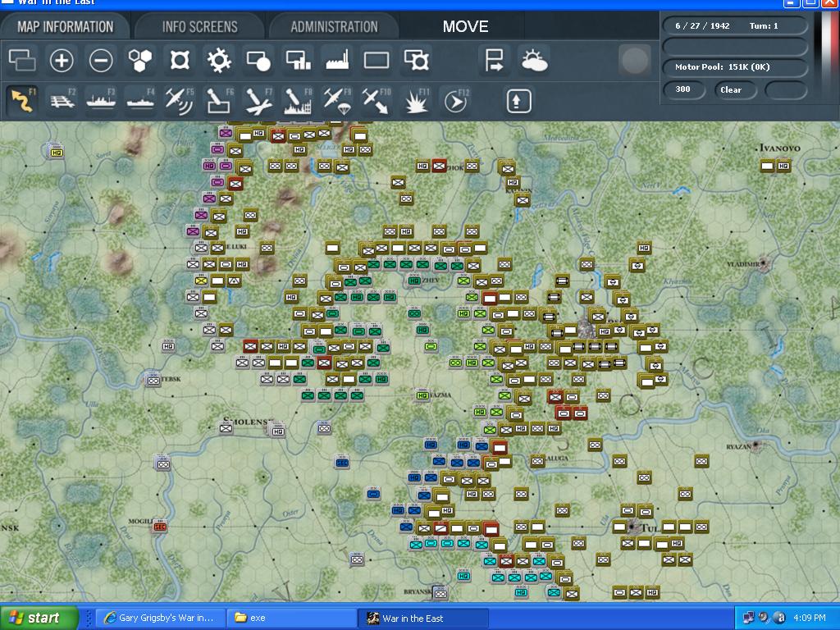The image size is (840, 630).
Task: Click the empty rectangle toolbar icon
Action: pos(377,60)
